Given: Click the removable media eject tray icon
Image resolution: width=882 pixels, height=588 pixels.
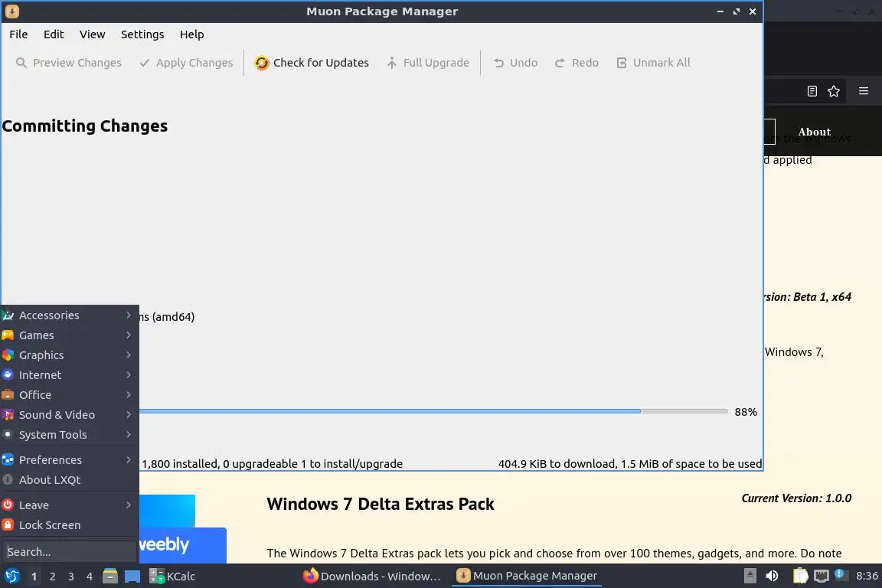Looking at the screenshot, I should tap(750, 577).
